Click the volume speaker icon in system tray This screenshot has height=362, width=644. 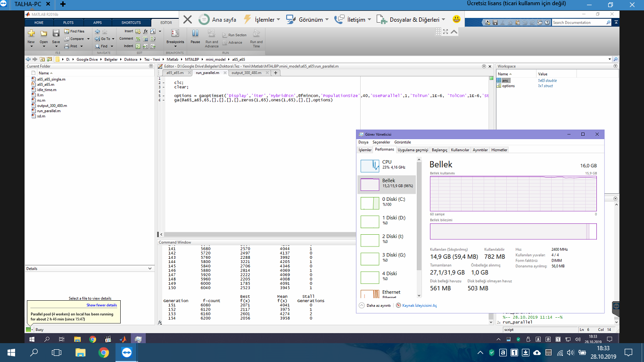(570, 353)
